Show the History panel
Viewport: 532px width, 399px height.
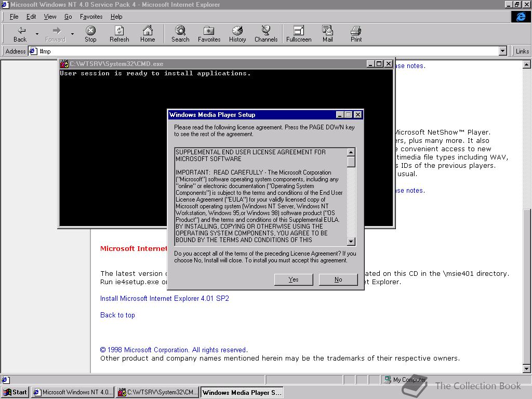pyautogui.click(x=237, y=34)
